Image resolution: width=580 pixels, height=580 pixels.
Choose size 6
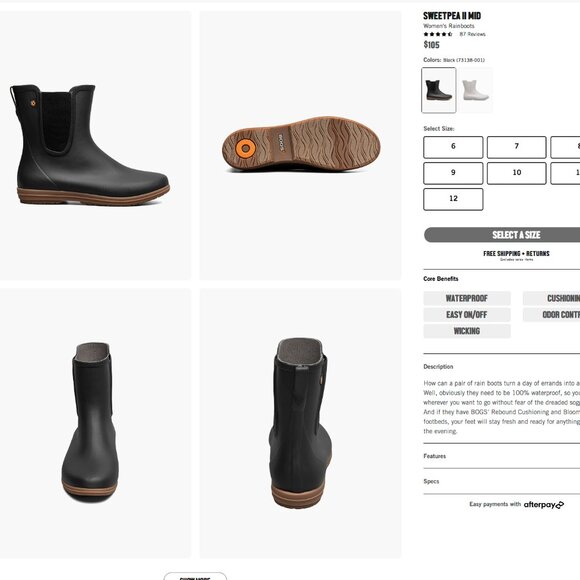click(x=453, y=147)
